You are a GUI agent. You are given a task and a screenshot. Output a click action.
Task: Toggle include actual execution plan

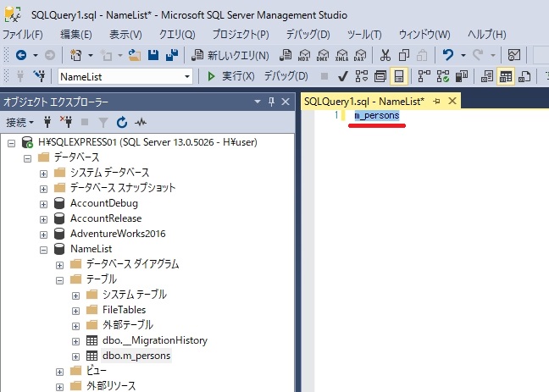424,76
